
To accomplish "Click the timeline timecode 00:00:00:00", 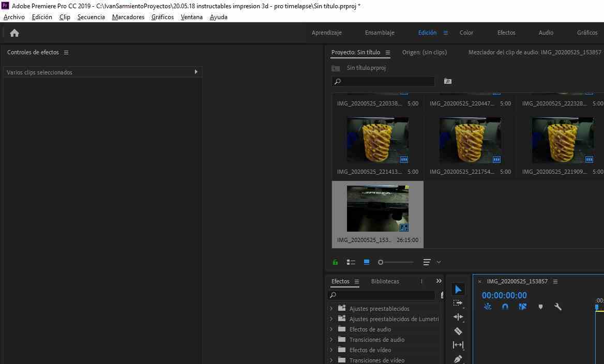I will pos(504,295).
